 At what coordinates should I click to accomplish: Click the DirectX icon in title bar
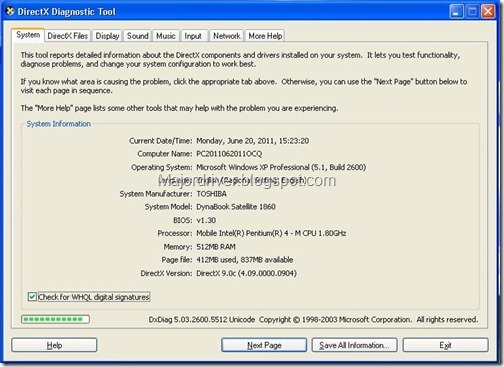[x=10, y=11]
